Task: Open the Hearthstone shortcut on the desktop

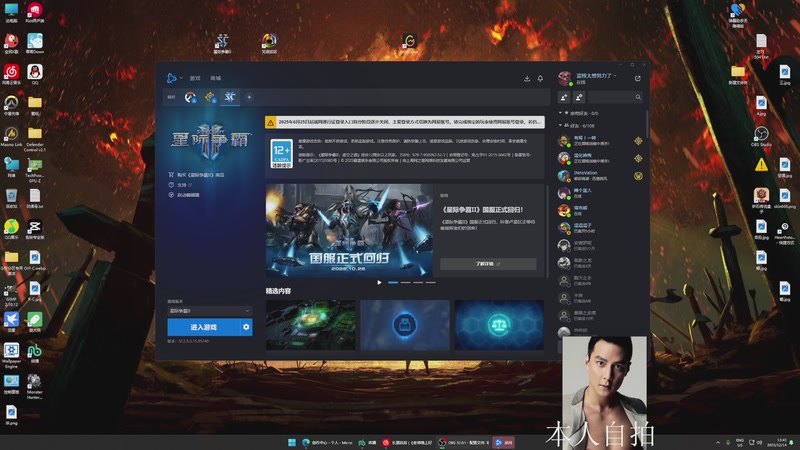Action: [784, 233]
